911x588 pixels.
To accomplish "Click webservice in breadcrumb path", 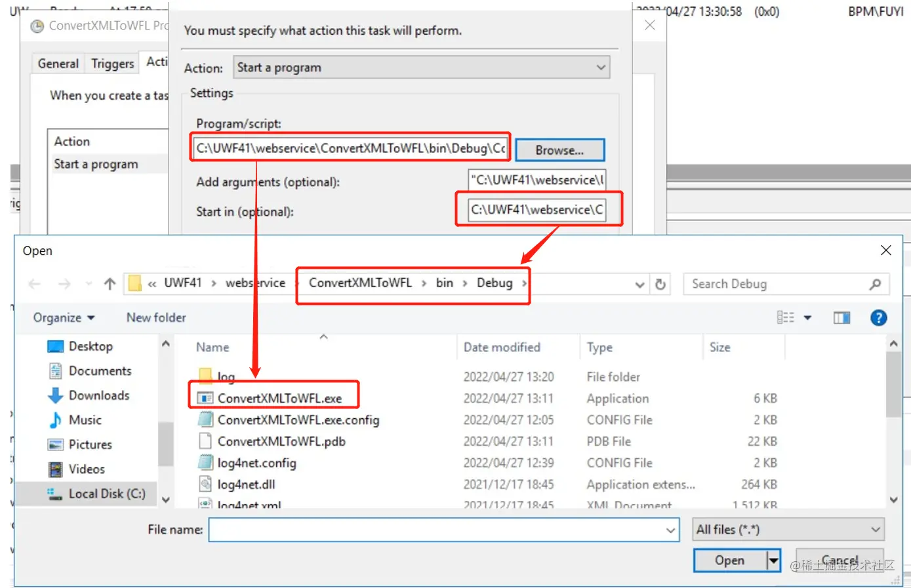I will pyautogui.click(x=256, y=283).
